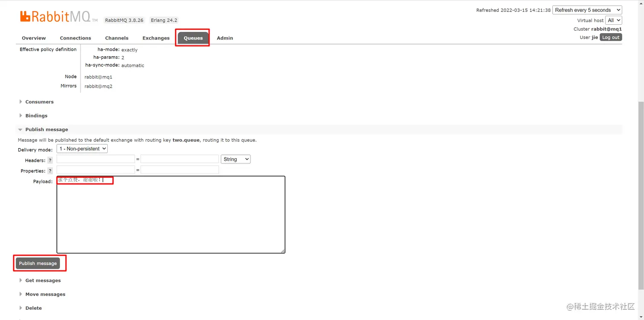This screenshot has height=320, width=644.
Task: Click inside the Payload text area
Action: (x=171, y=215)
